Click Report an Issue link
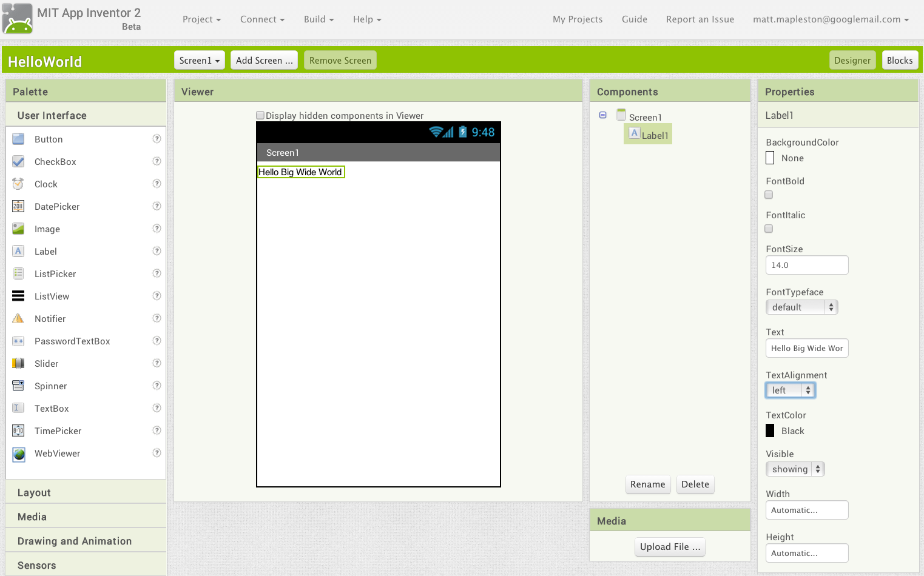This screenshot has height=576, width=924. point(700,19)
